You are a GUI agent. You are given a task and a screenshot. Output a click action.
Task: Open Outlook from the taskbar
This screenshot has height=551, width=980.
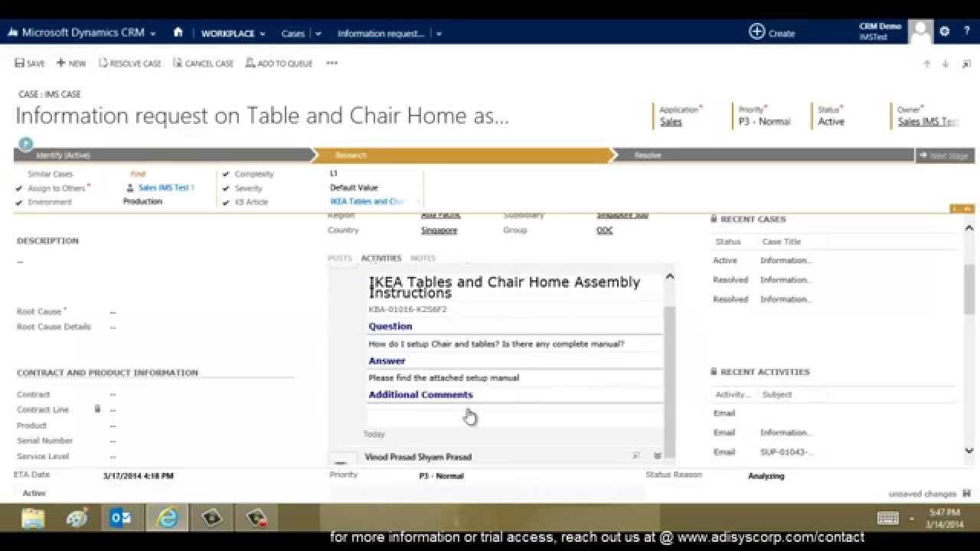click(121, 518)
